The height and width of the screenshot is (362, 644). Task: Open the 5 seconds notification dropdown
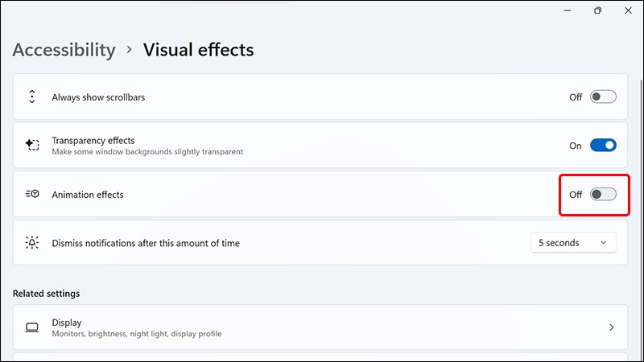coord(573,242)
